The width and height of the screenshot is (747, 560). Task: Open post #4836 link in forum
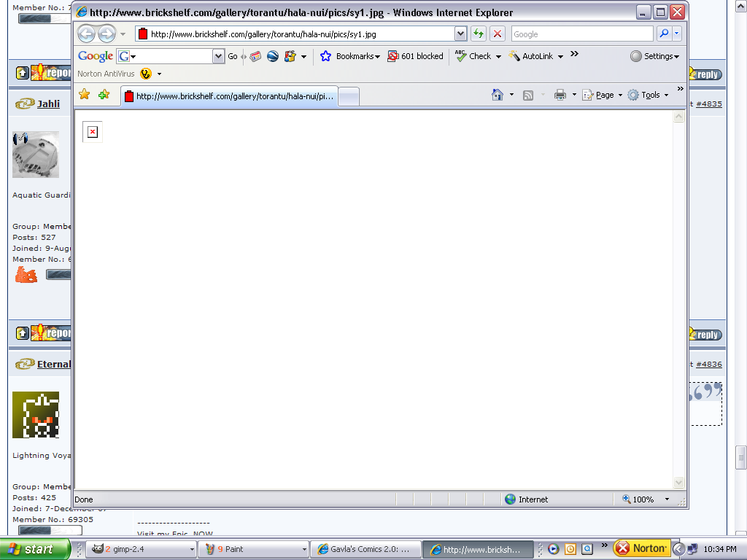(709, 365)
